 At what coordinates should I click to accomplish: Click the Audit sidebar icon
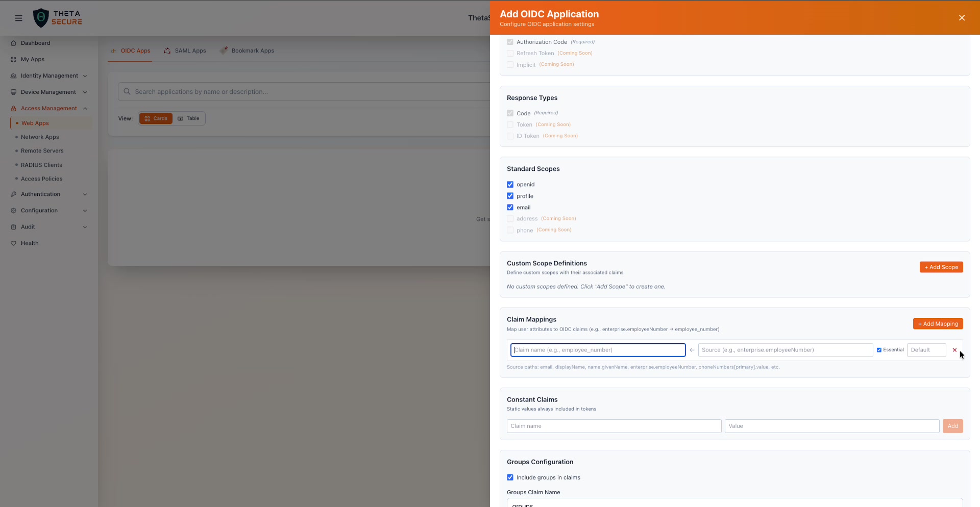point(14,227)
